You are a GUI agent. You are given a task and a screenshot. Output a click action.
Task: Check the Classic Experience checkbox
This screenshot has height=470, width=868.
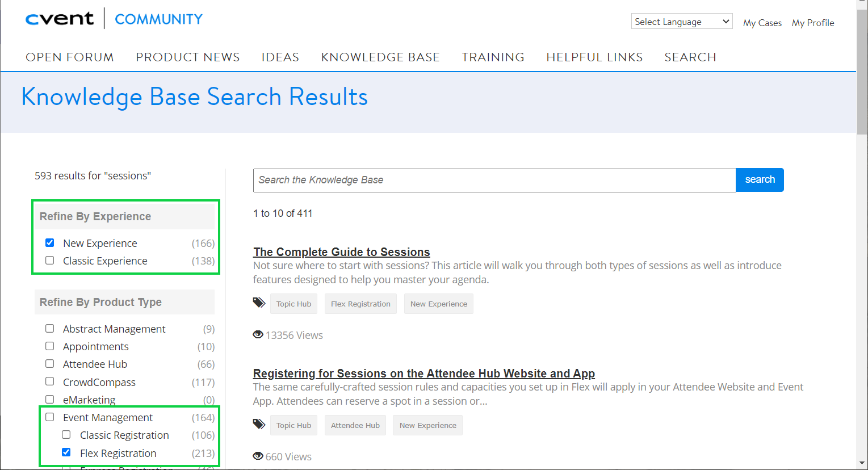(x=50, y=261)
